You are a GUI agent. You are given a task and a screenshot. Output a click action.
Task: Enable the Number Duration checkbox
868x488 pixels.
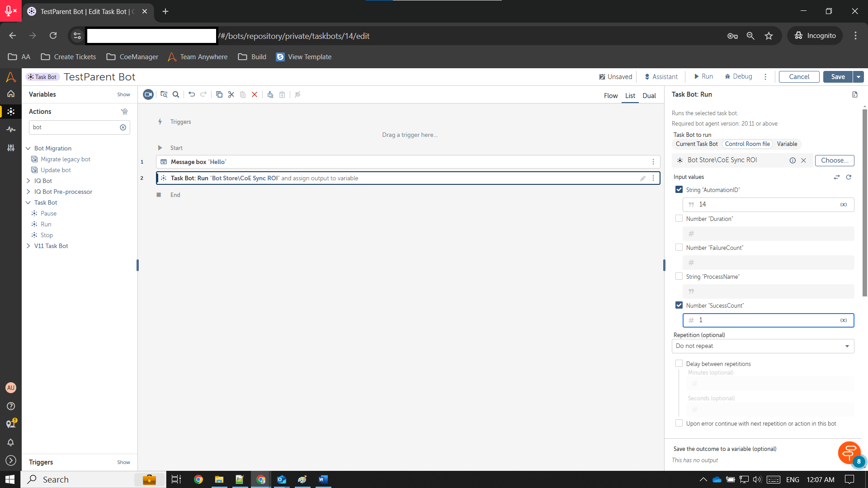[x=679, y=219]
